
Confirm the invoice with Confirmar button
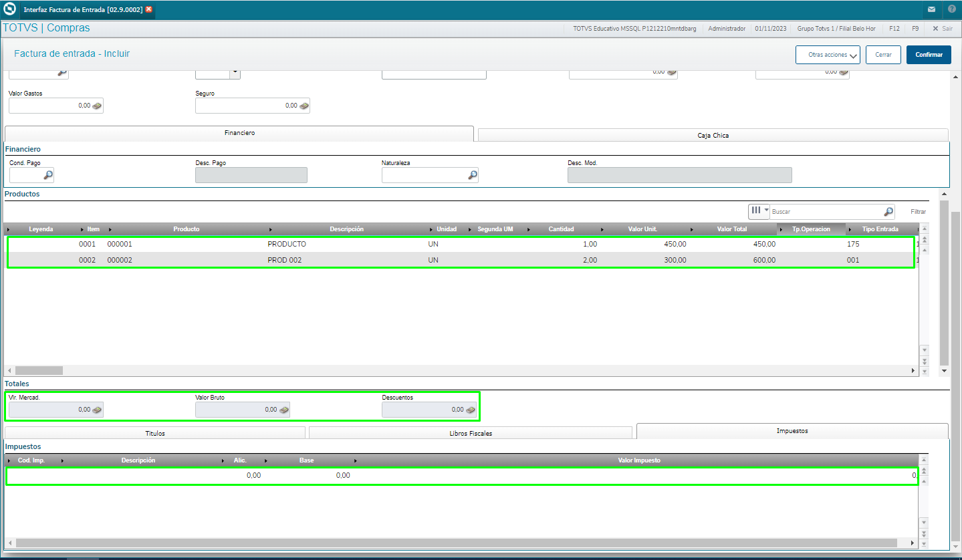pos(929,55)
